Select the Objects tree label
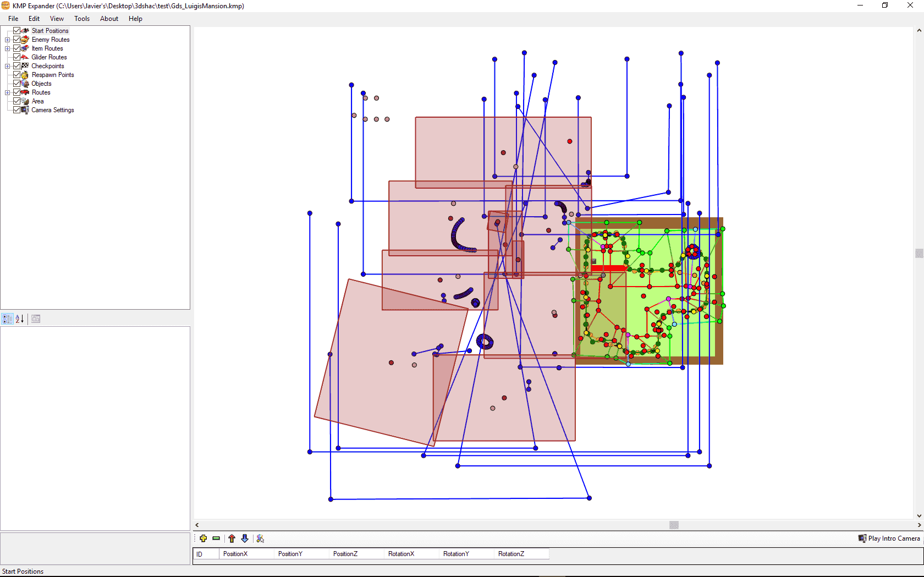The width and height of the screenshot is (924, 577). pos(41,84)
